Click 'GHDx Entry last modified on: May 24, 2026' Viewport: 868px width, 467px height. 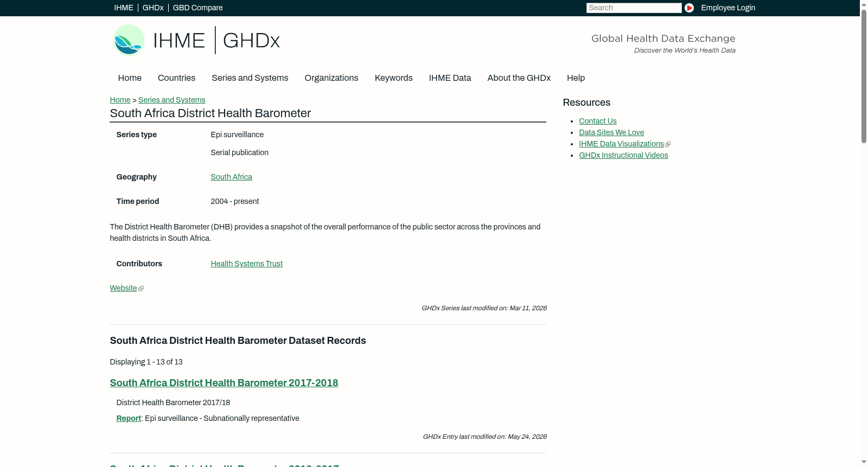484,437
